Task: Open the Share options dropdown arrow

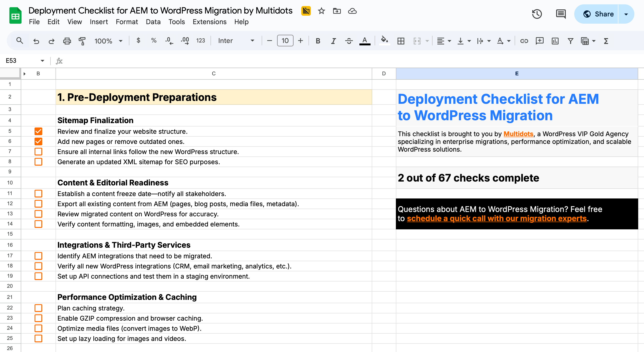Action: click(x=626, y=14)
